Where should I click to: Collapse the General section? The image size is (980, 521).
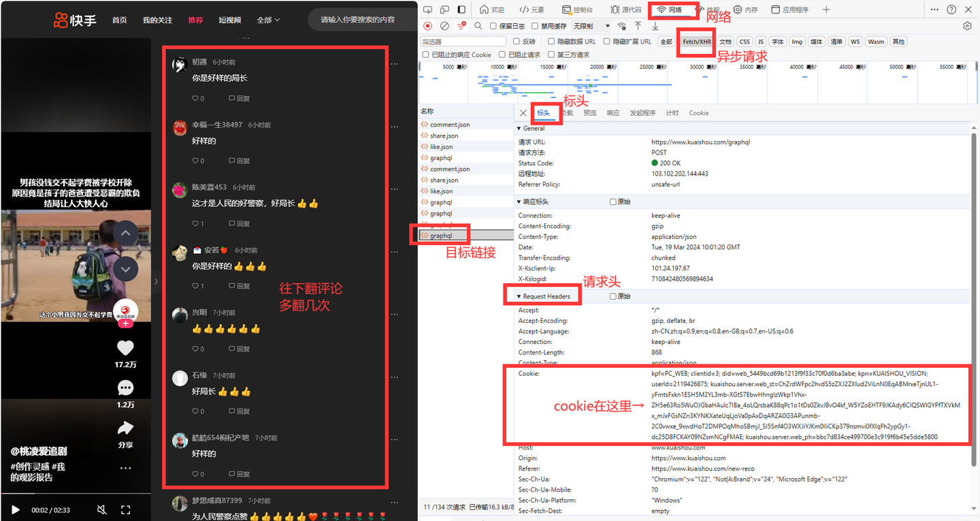tap(519, 128)
